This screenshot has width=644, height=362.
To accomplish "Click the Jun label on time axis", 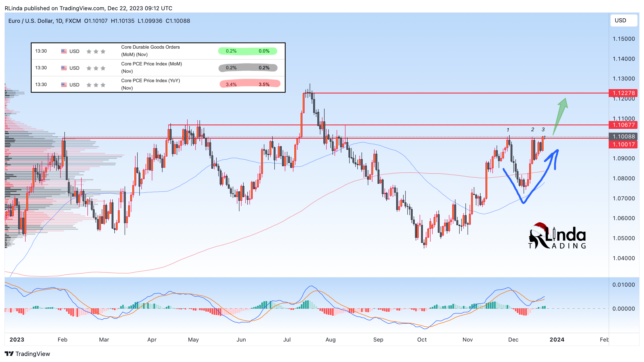I will (x=241, y=339).
